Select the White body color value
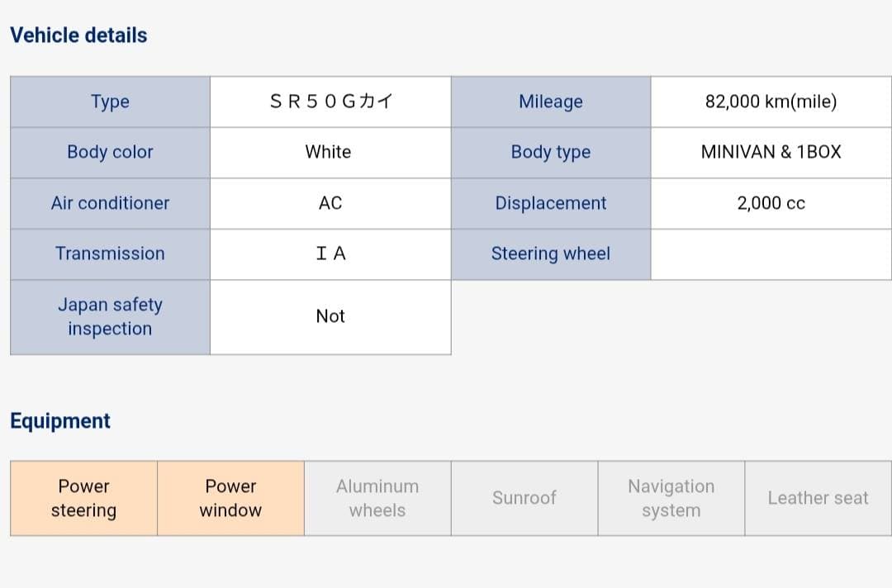892x588 pixels. click(329, 152)
